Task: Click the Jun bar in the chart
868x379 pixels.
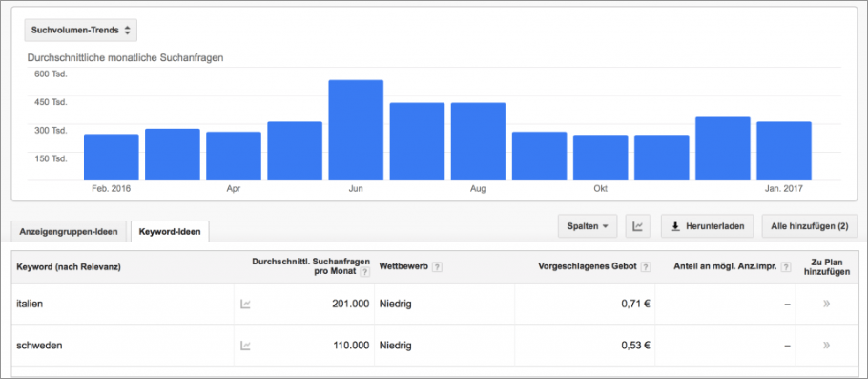Action: (x=356, y=130)
